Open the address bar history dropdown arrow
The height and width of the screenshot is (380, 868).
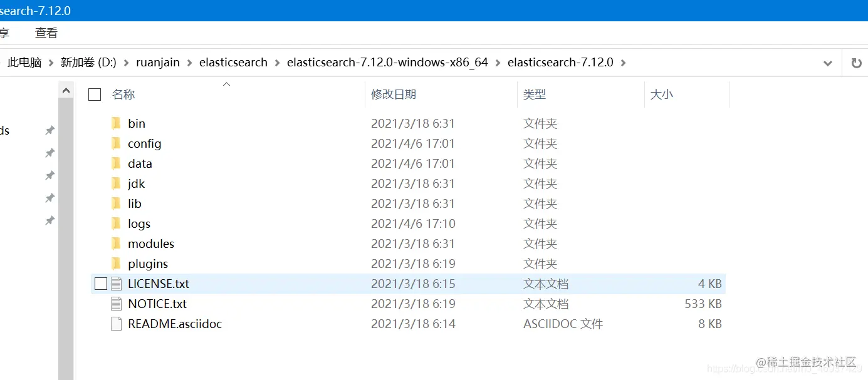(828, 62)
